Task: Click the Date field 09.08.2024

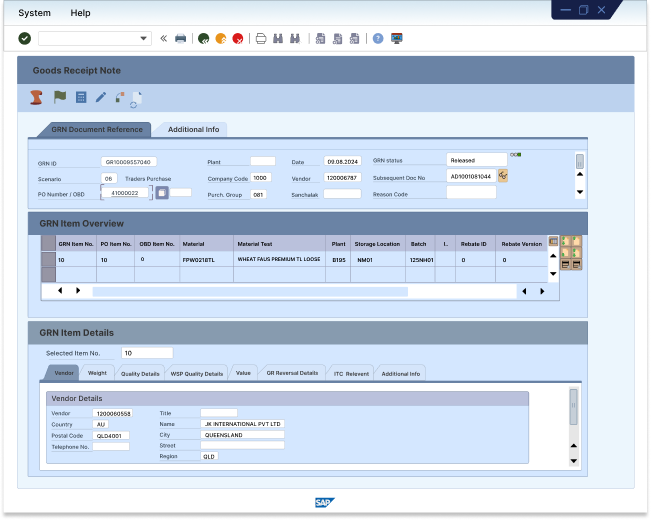Action: pos(342,162)
